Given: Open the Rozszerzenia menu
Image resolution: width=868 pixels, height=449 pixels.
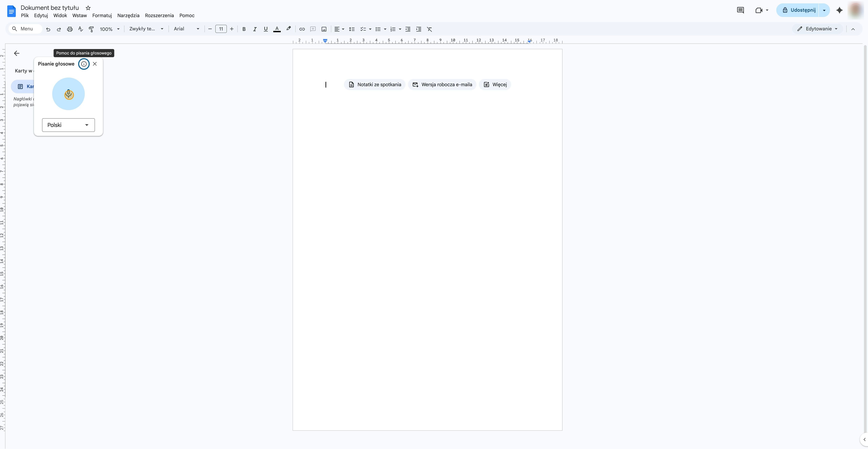Looking at the screenshot, I should click(x=159, y=15).
